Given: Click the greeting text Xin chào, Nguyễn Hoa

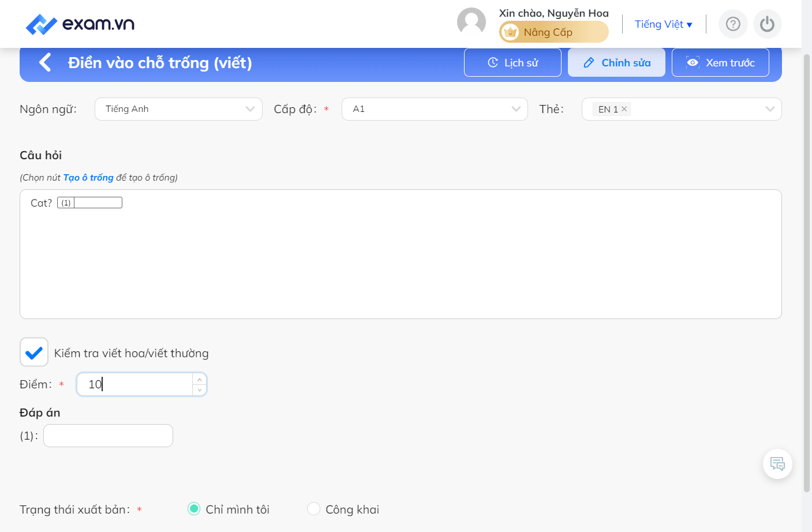Looking at the screenshot, I should coord(553,13).
